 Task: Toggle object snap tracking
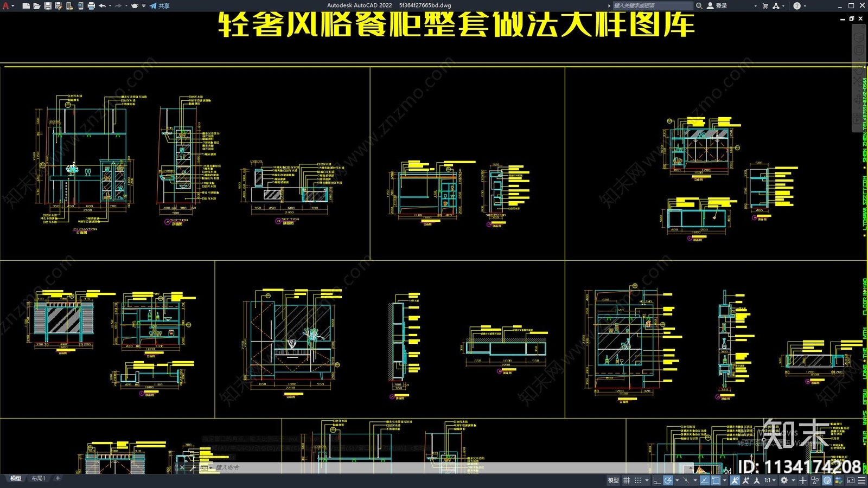705,480
